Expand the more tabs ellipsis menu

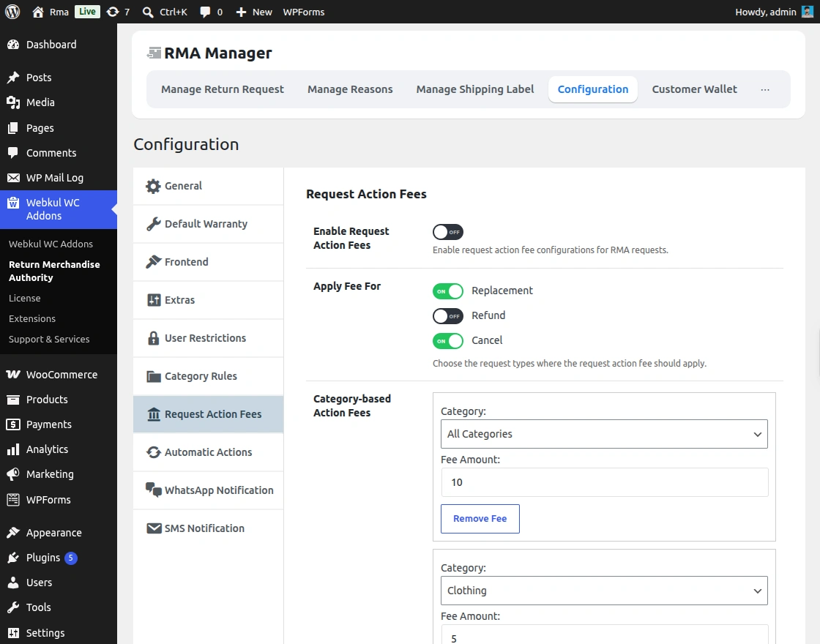coord(765,89)
